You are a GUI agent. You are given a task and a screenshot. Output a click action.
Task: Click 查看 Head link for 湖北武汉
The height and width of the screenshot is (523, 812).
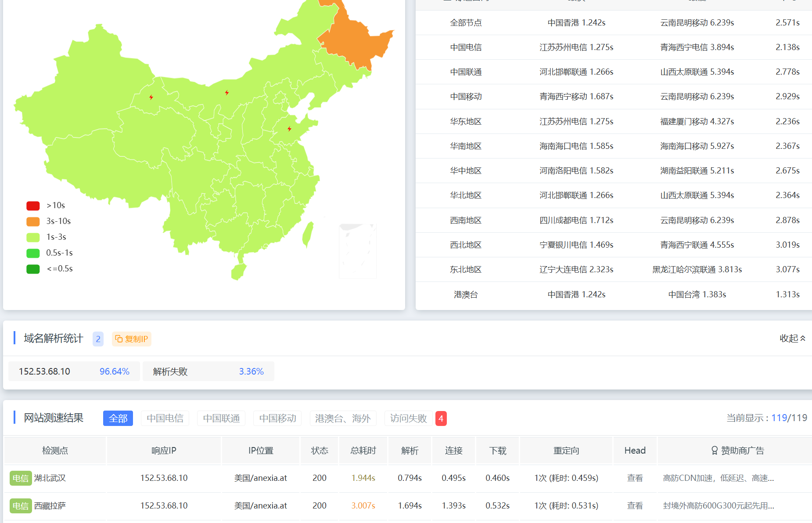point(635,478)
